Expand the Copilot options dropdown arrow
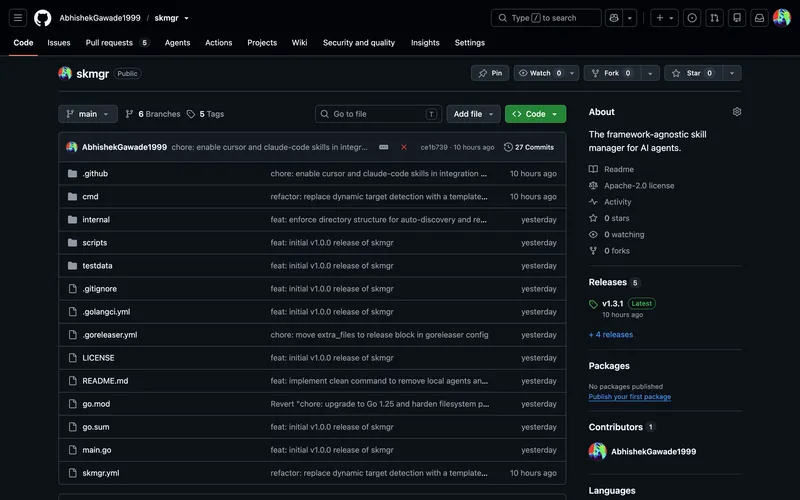The height and width of the screenshot is (500, 800). click(630, 18)
